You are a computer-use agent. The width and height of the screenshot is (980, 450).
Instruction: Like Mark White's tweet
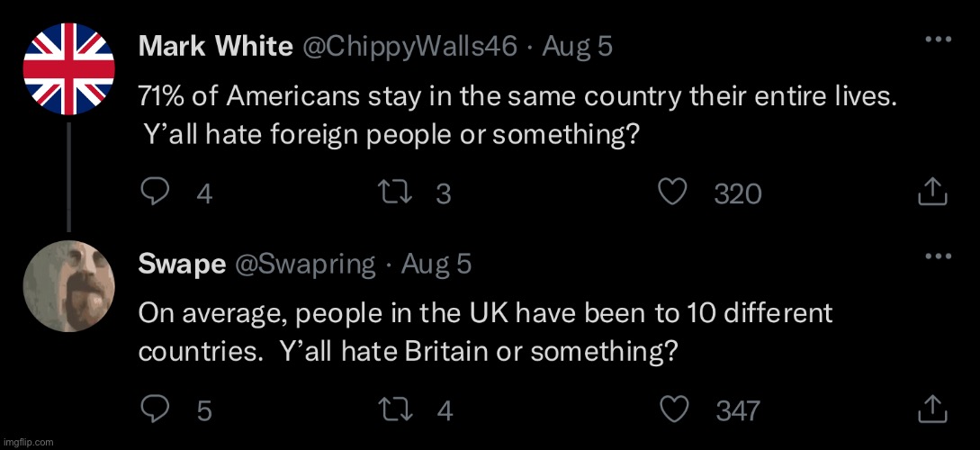674,193
